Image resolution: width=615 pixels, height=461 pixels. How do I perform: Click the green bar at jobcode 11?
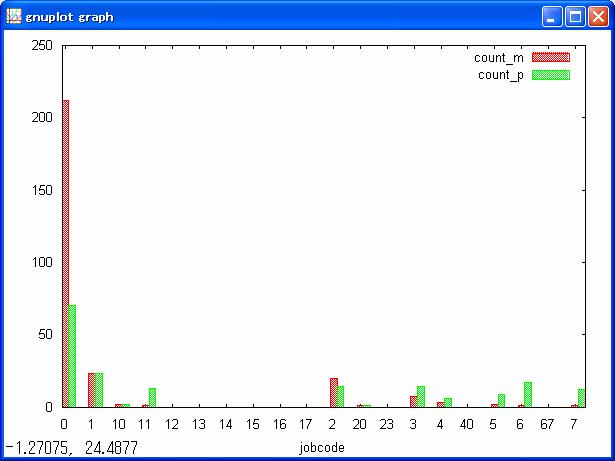point(152,397)
